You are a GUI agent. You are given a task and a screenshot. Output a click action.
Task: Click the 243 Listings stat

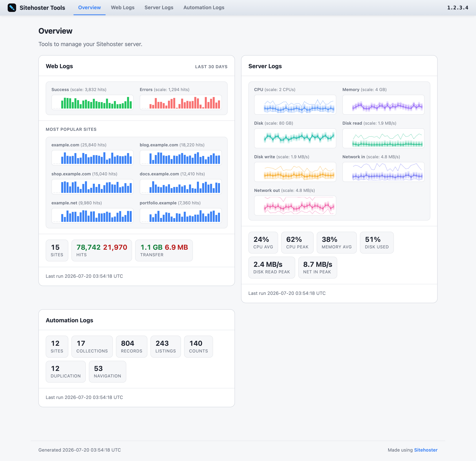(166, 347)
